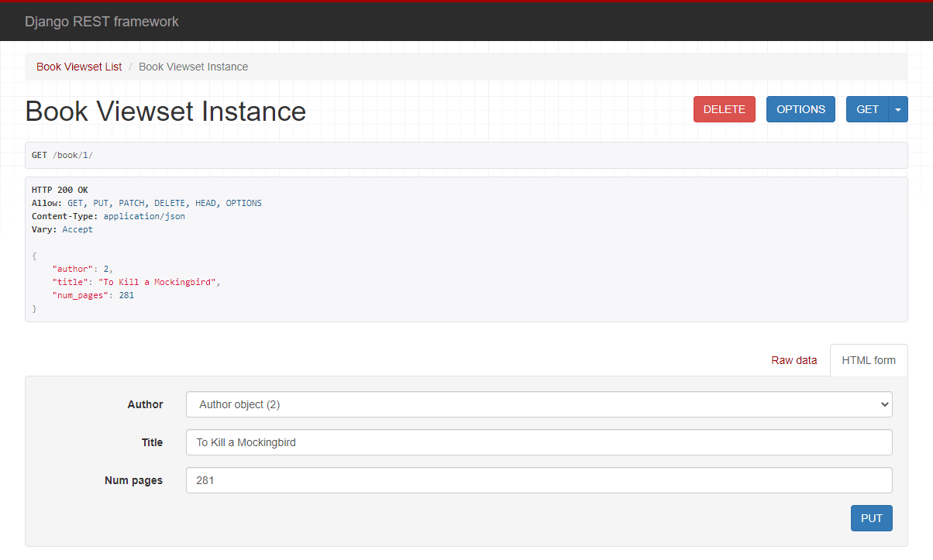The image size is (933, 560).
Task: Switch to the Raw data tab
Action: tap(794, 360)
